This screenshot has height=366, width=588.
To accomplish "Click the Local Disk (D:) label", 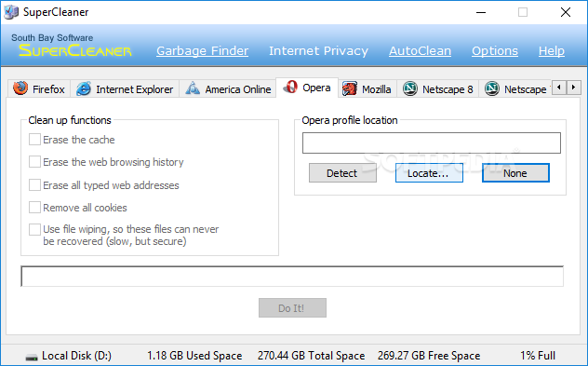I will [76, 356].
